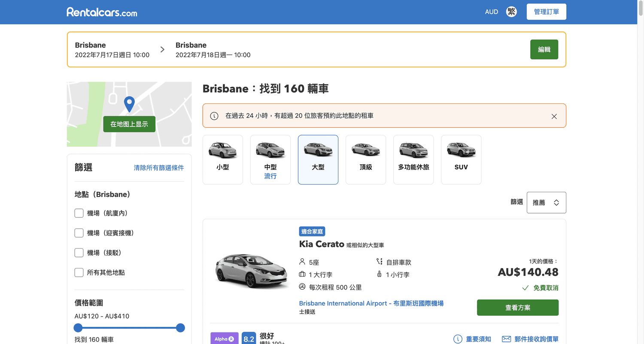The width and height of the screenshot is (644, 344).
Task: Click the mileage gauge icon
Action: click(302, 287)
